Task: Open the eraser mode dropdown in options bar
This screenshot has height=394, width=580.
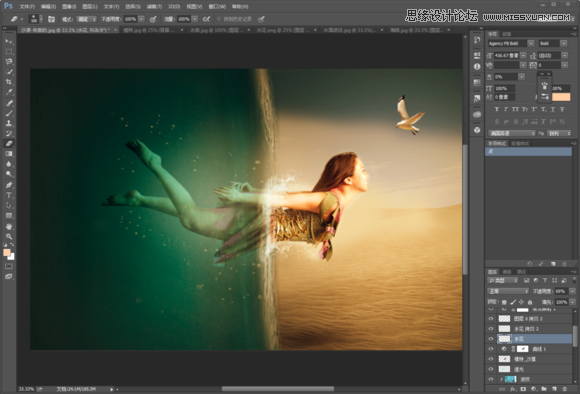Action: [x=87, y=19]
